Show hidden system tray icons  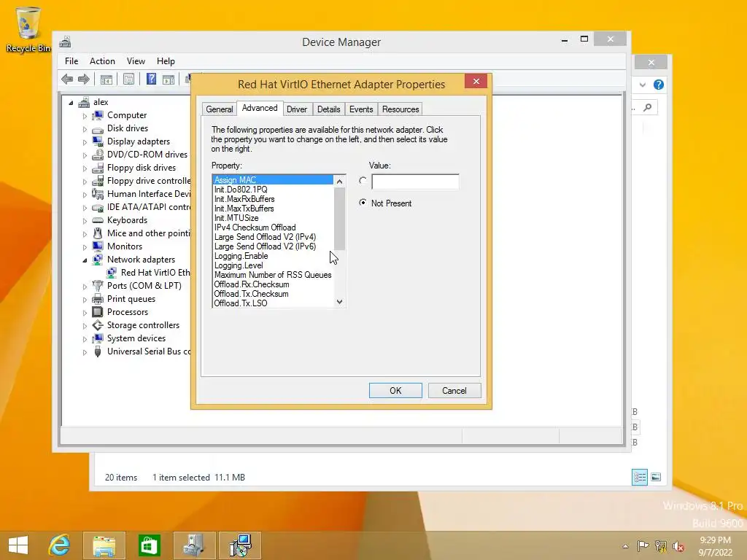coord(625,546)
